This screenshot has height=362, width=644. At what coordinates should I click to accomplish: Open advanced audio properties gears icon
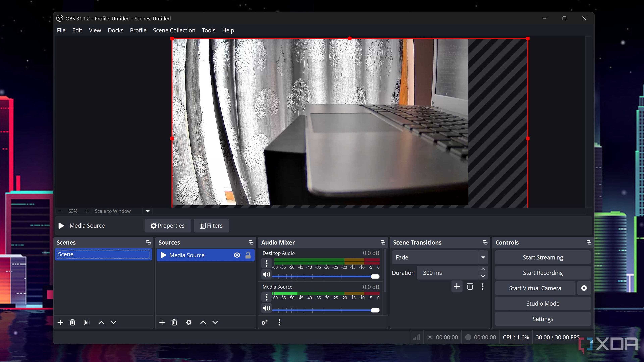click(x=265, y=322)
